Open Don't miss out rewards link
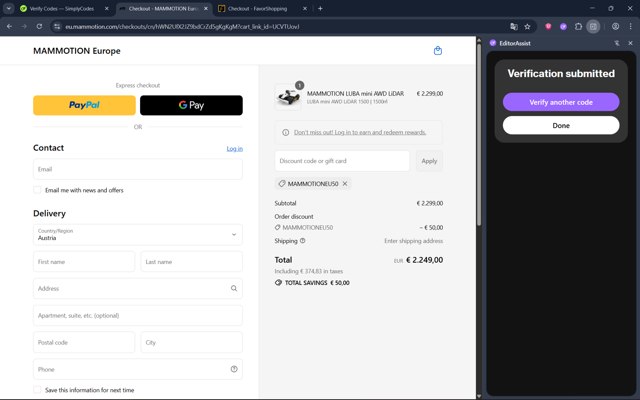 coord(360,132)
